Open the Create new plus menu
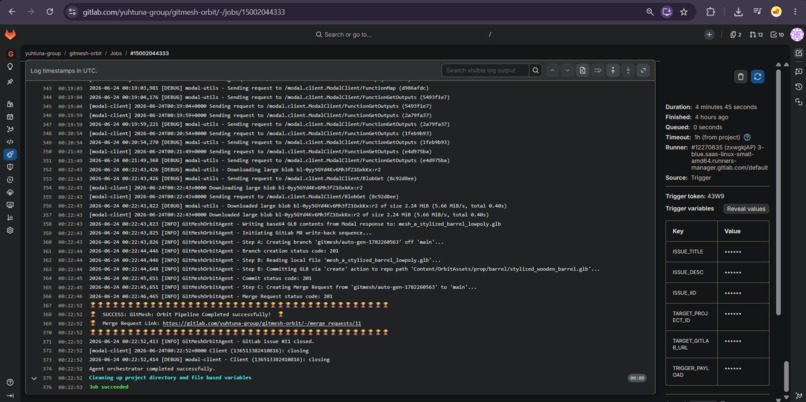 click(x=709, y=34)
